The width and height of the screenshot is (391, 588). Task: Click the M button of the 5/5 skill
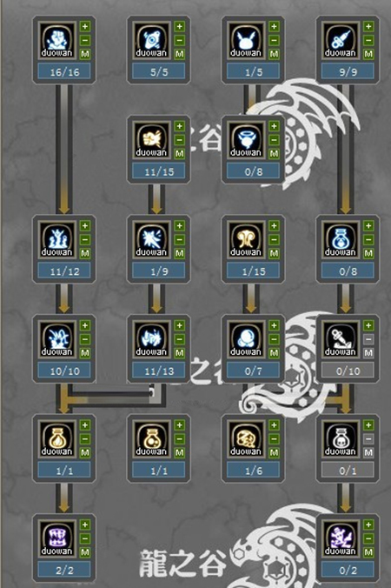(180, 54)
